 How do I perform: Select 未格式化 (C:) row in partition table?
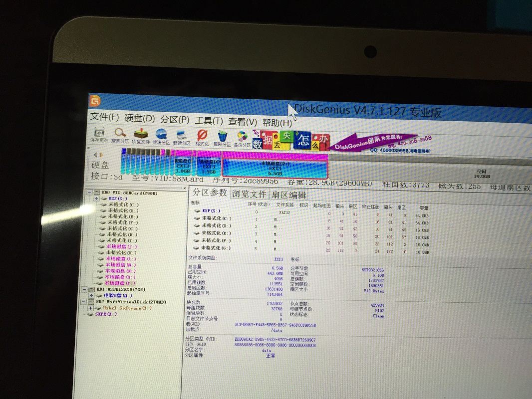pyautogui.click(x=311, y=219)
